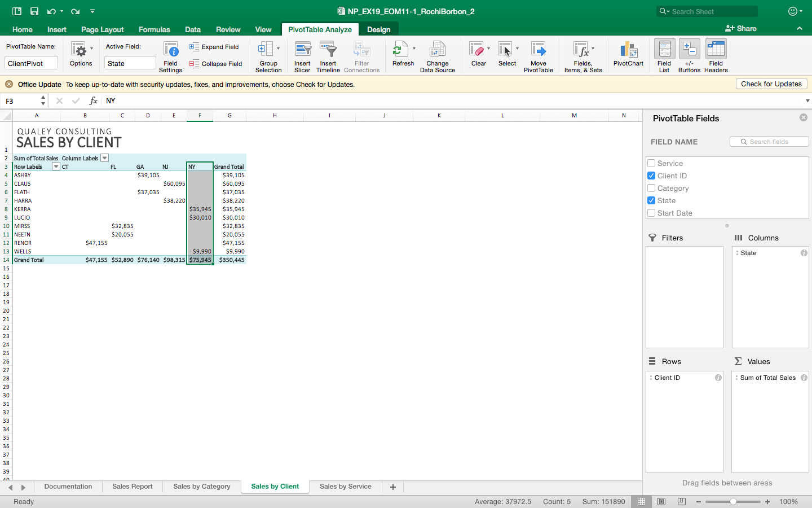Viewport: 812px width, 508px height.
Task: Adjust the zoom slider
Action: [733, 501]
